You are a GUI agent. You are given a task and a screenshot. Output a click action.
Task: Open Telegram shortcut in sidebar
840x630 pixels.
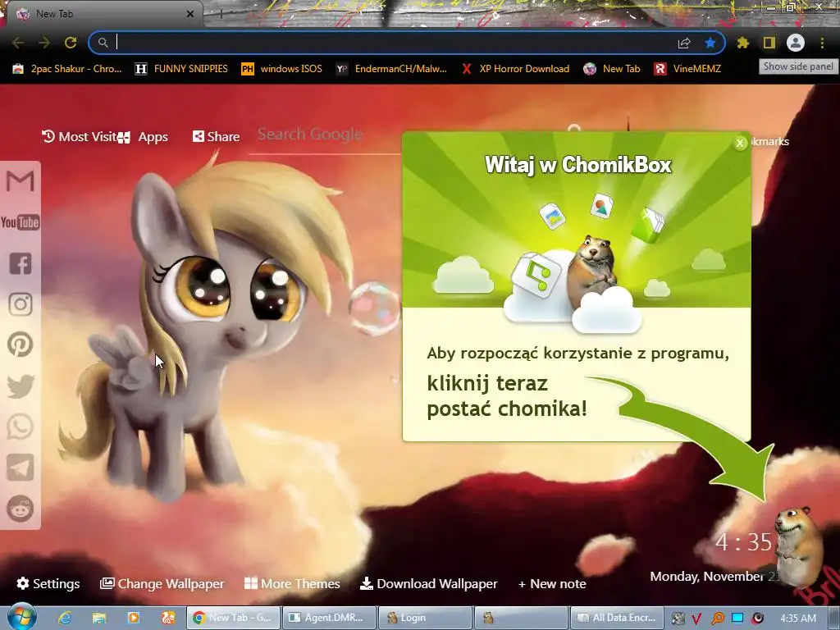(x=21, y=467)
